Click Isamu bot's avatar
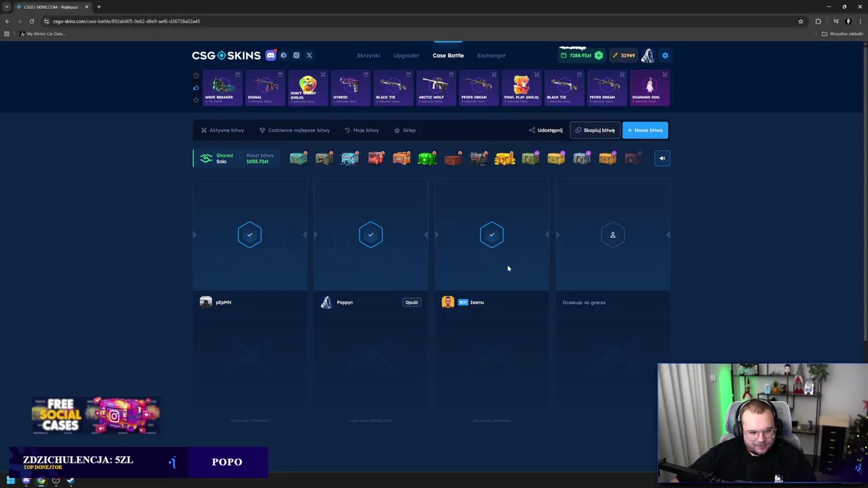 click(448, 302)
